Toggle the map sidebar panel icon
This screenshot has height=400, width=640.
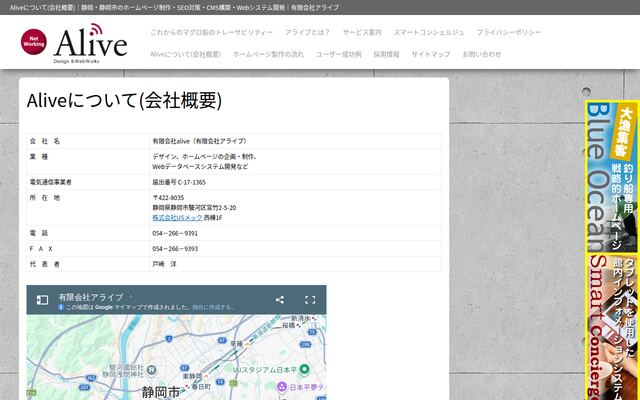pyautogui.click(x=42, y=300)
